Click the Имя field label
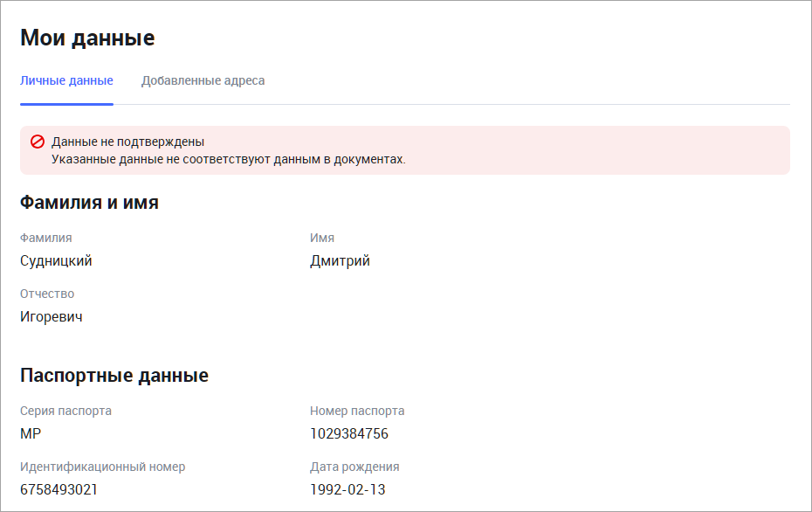 point(322,238)
